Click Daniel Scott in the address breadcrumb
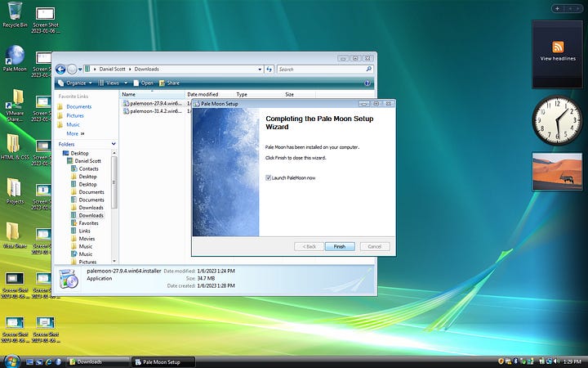 click(x=112, y=69)
